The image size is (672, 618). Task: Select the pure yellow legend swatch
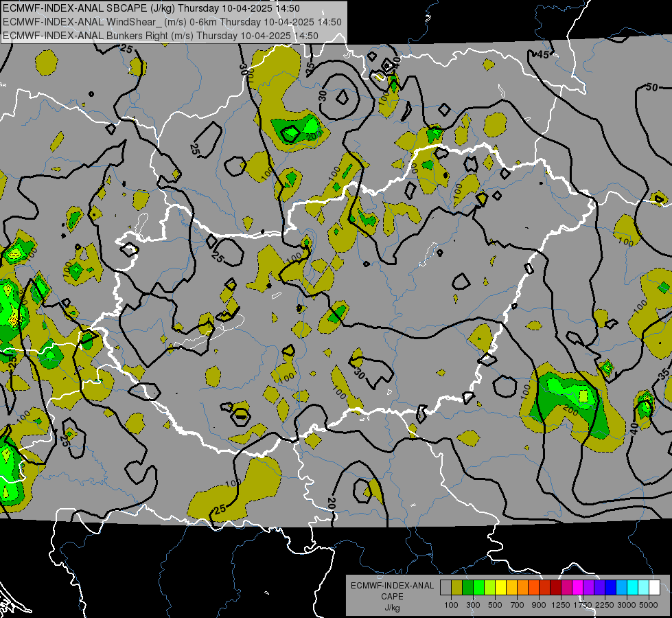[x=500, y=588]
